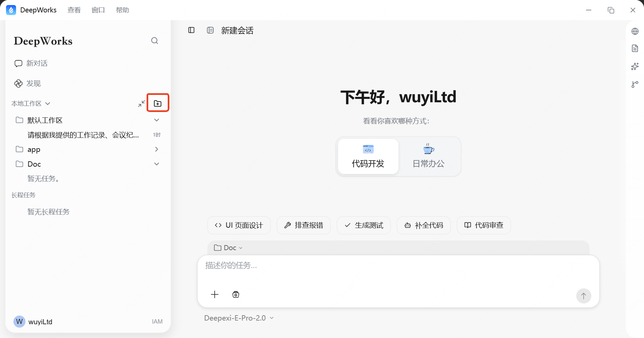Click the 代码审查 suggestion button
Screen dimensions: 644x338
coord(484,225)
